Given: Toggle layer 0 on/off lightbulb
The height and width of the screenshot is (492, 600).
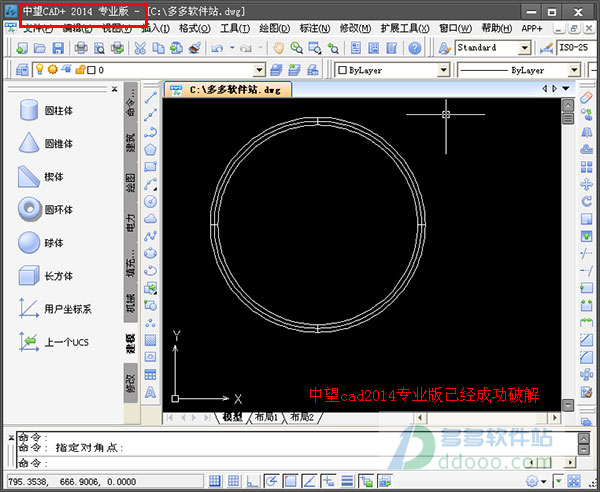Looking at the screenshot, I should [x=40, y=70].
